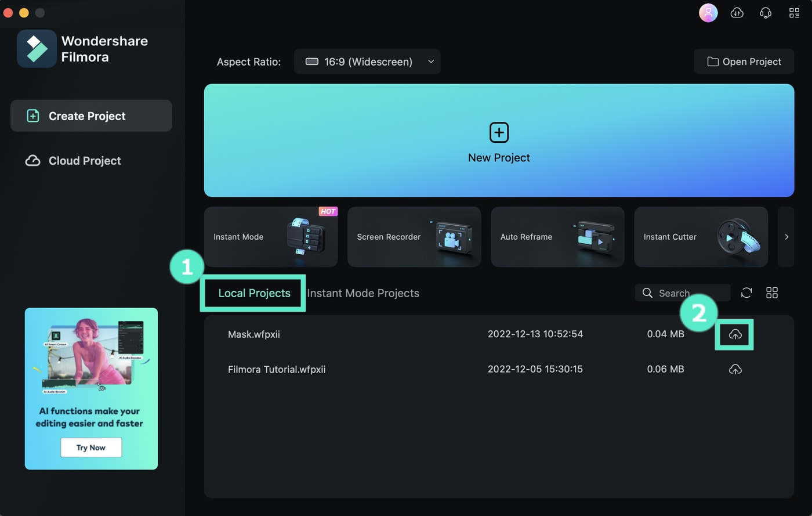
Task: Click the Open Project button
Action: coord(744,62)
